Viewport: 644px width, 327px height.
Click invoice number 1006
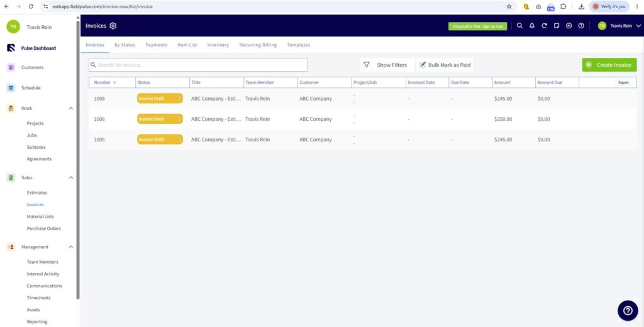pos(99,119)
